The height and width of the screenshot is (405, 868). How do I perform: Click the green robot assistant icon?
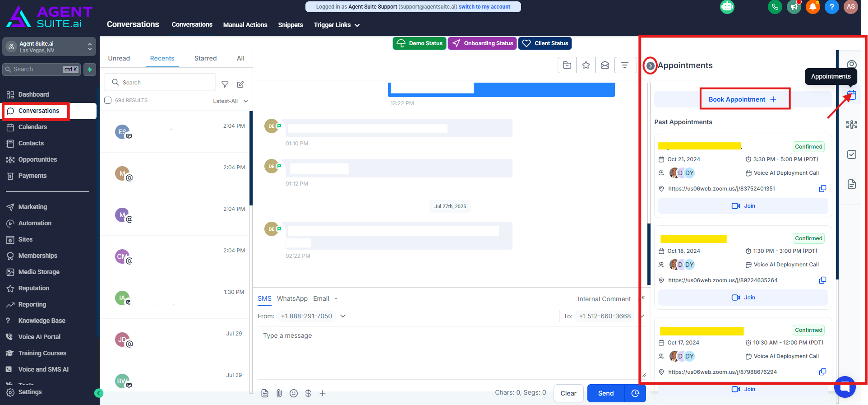tap(727, 7)
